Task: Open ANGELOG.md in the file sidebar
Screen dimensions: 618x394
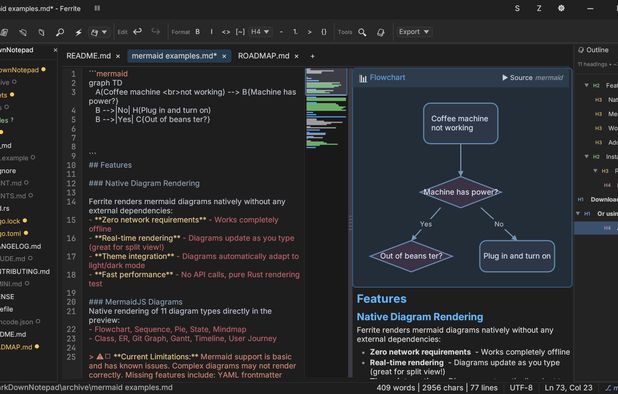Action: pyautogui.click(x=20, y=246)
